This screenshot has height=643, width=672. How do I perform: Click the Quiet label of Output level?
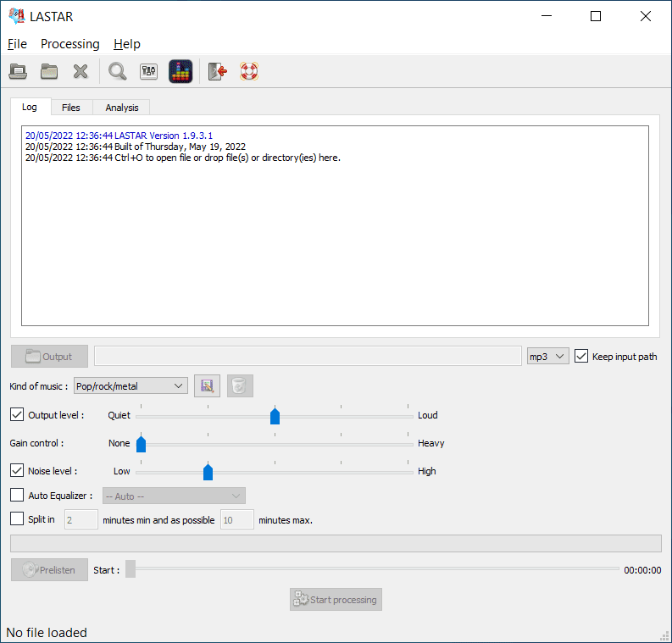coord(119,415)
